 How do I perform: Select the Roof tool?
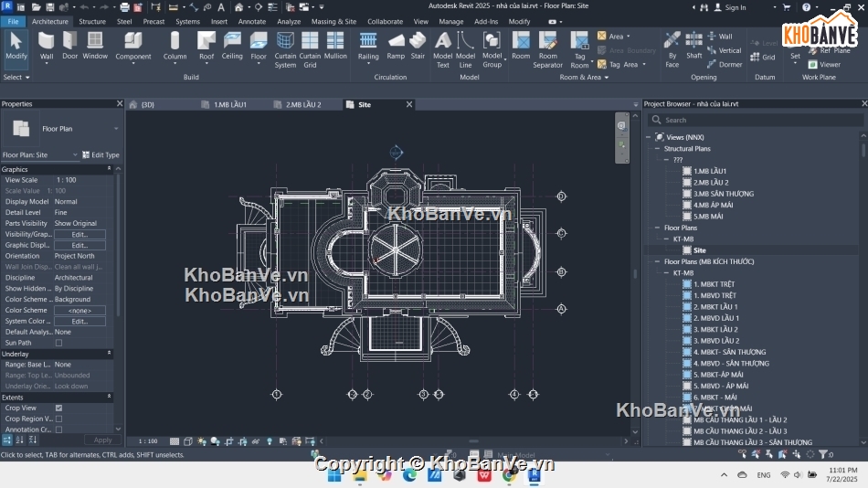pos(206,48)
